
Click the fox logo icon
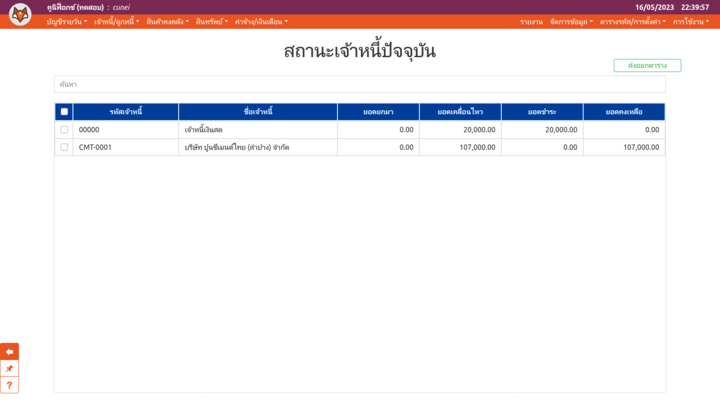tap(20, 14)
